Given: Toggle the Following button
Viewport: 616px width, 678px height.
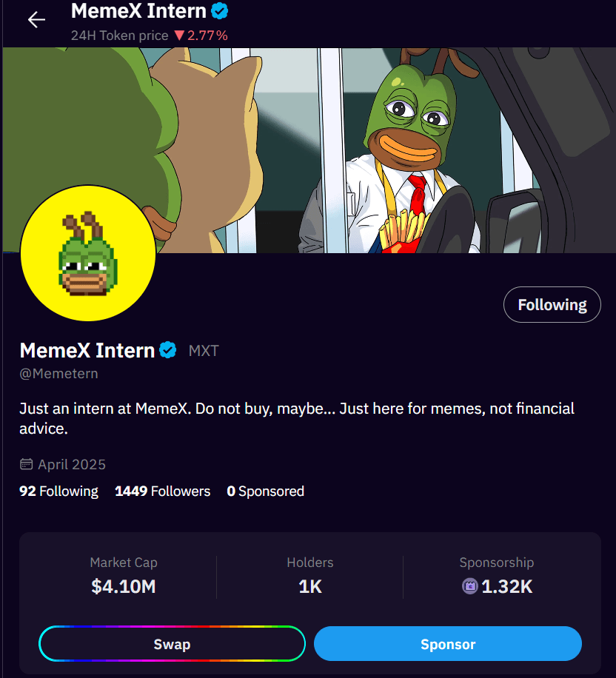Looking at the screenshot, I should [552, 305].
